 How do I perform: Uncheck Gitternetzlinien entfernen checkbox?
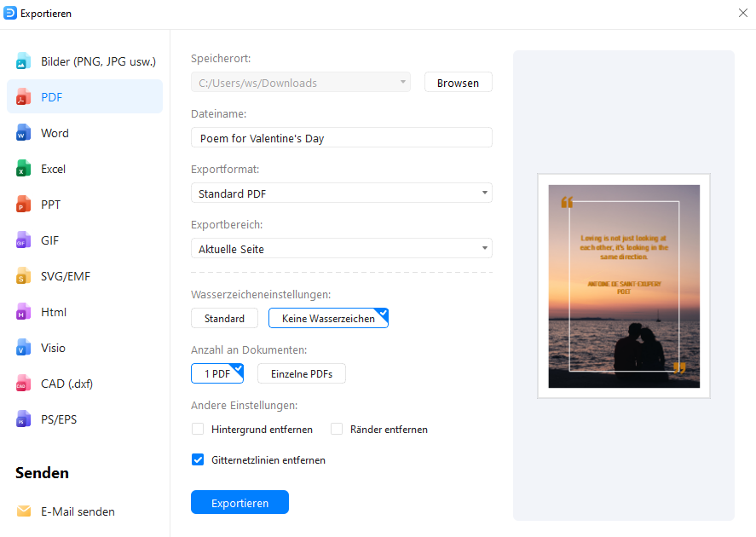tap(198, 460)
